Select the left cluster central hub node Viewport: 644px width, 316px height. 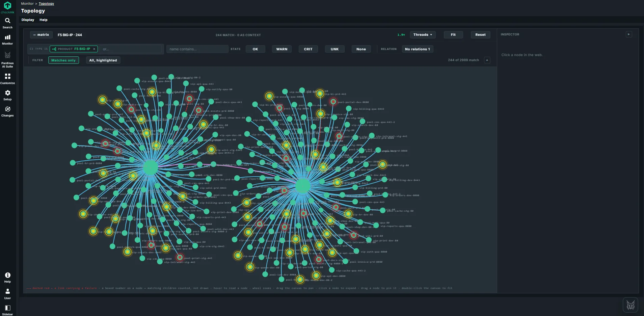tap(150, 167)
